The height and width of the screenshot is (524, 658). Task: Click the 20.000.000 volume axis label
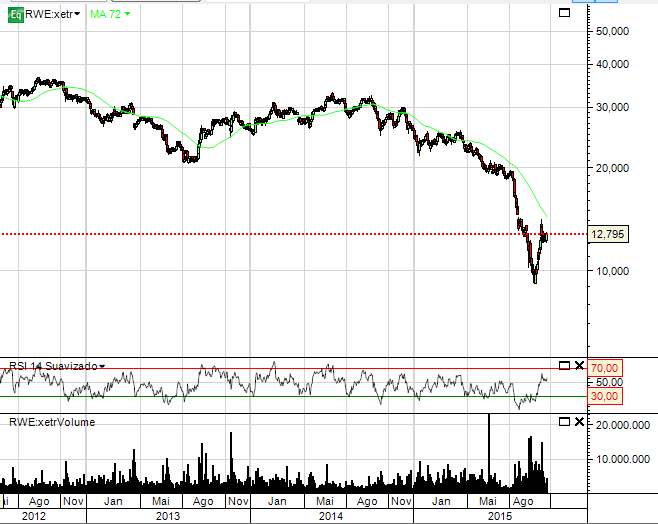[623, 425]
